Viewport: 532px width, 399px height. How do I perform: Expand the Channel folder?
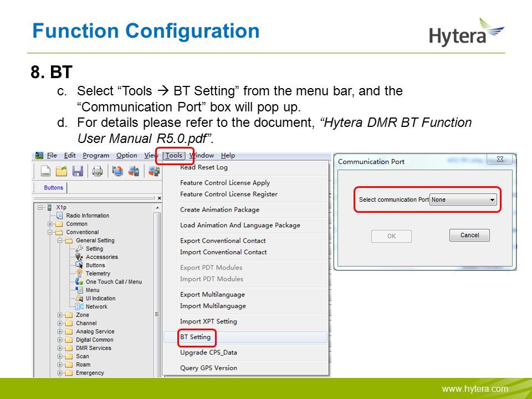tap(60, 323)
